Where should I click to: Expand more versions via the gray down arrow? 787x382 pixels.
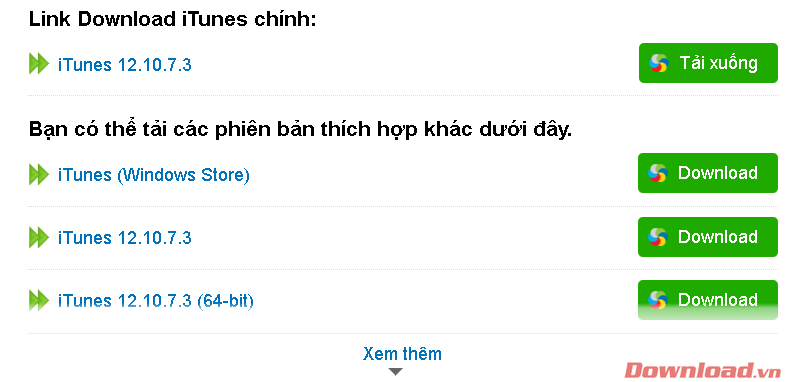[x=396, y=372]
